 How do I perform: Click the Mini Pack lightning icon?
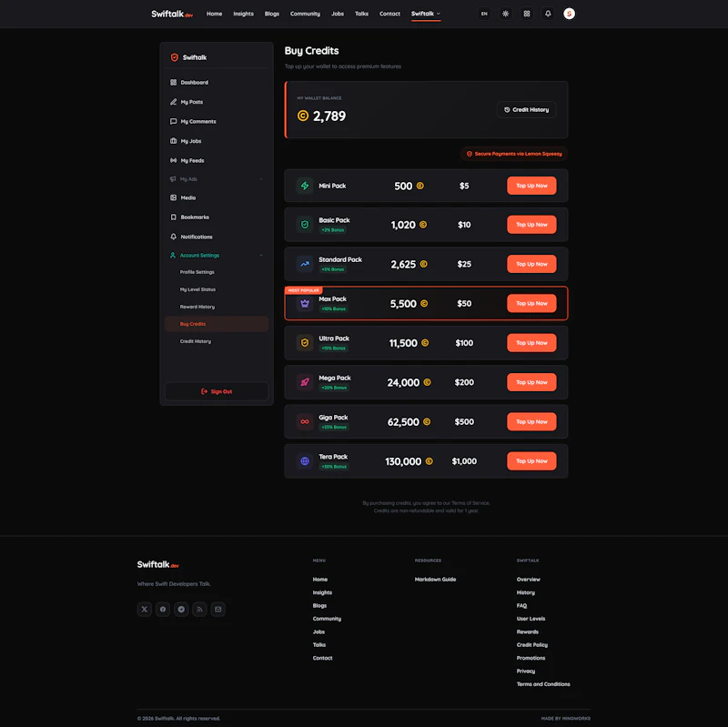tap(305, 186)
